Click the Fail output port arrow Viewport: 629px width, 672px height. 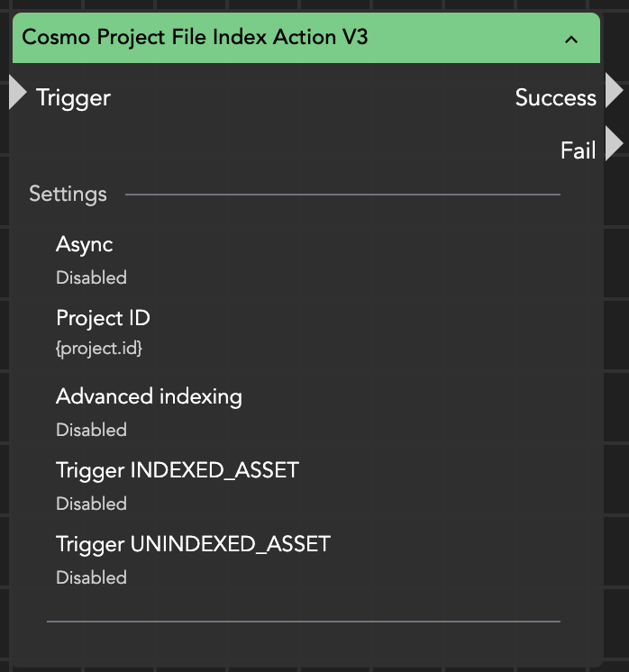(614, 144)
